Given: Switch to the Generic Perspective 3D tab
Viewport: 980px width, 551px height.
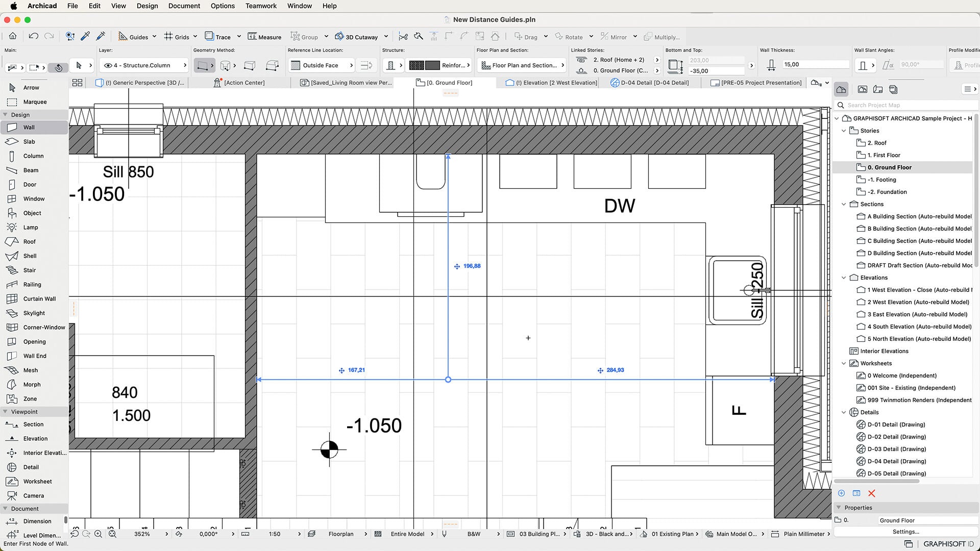Looking at the screenshot, I should click(140, 83).
